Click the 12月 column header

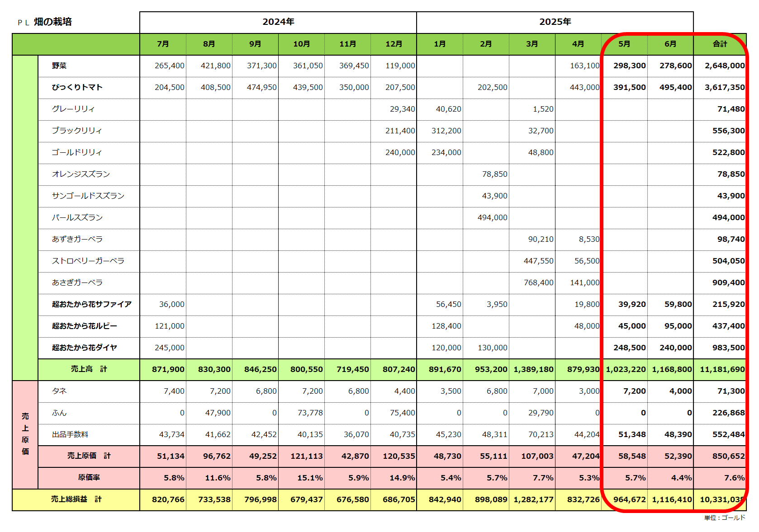(394, 44)
